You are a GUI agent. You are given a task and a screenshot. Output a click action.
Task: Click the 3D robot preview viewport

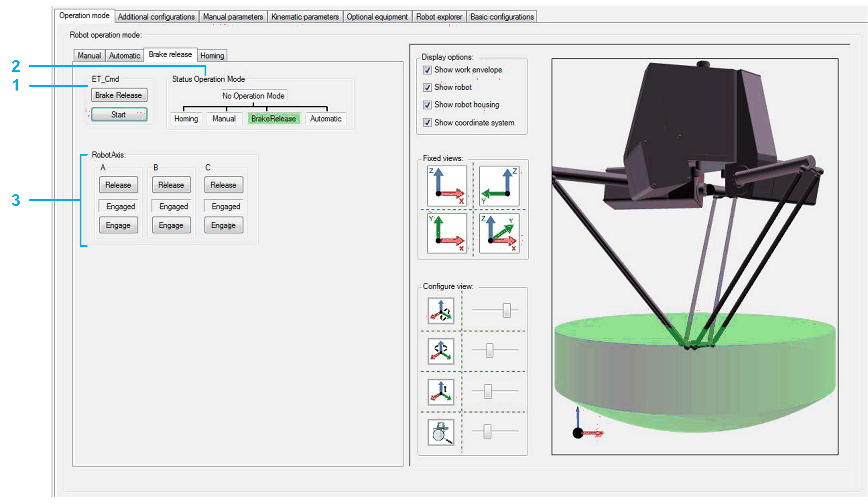[x=695, y=257]
